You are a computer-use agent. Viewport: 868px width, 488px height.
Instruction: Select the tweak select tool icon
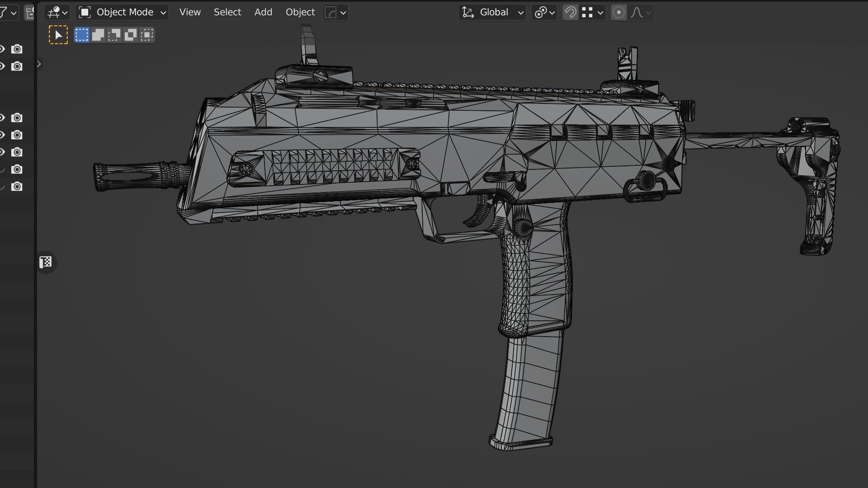pyautogui.click(x=58, y=35)
